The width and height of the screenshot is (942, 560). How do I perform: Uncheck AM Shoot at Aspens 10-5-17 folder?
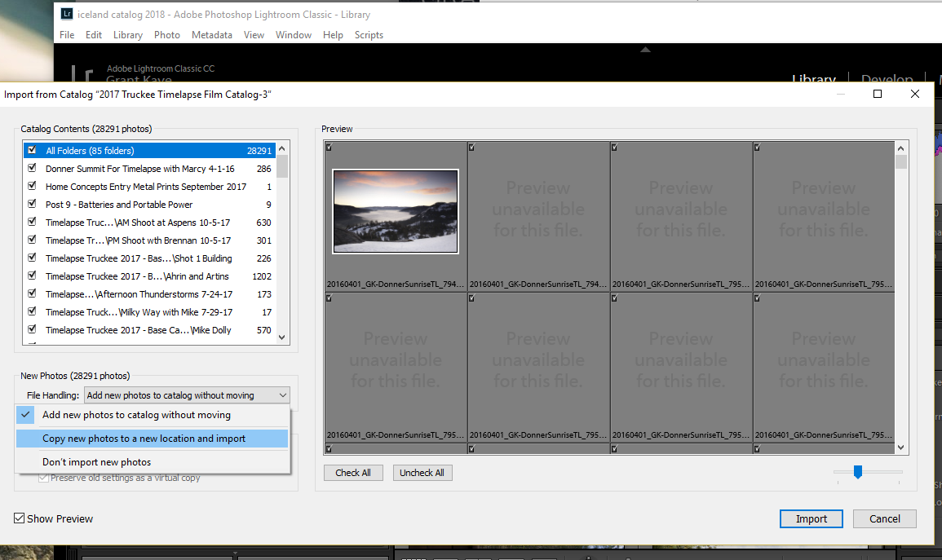33,222
